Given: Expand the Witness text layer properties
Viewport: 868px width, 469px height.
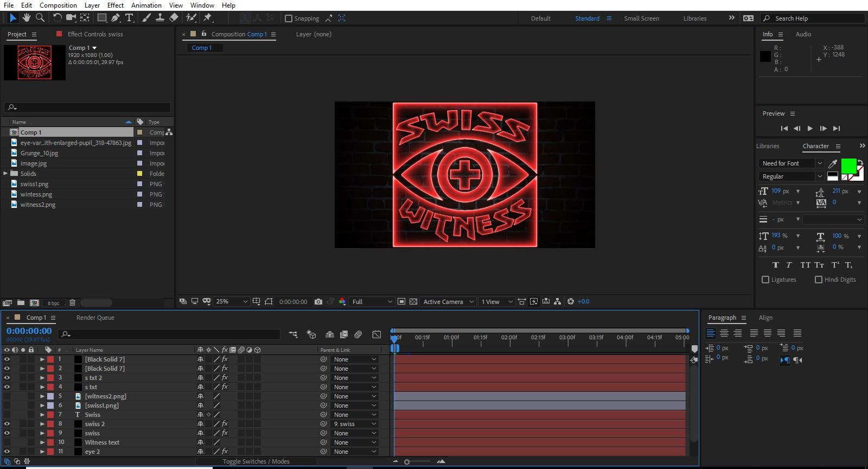Looking at the screenshot, I should (x=42, y=442).
